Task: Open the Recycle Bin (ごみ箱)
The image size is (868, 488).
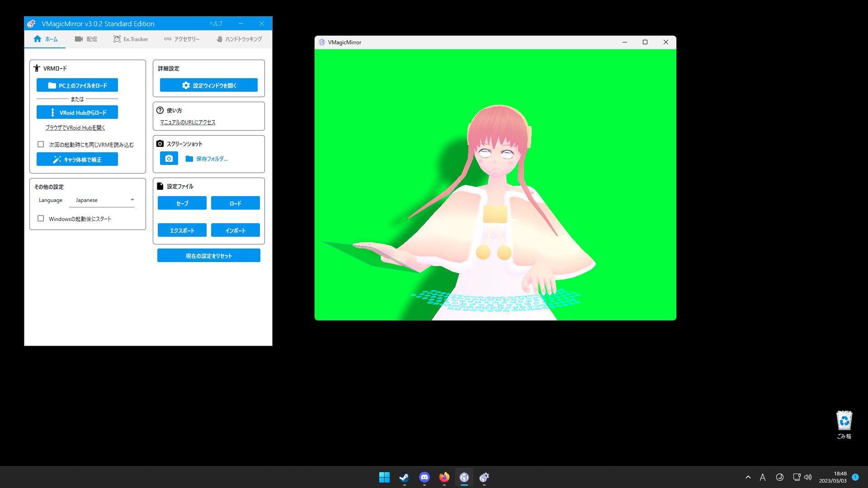Action: tap(844, 421)
